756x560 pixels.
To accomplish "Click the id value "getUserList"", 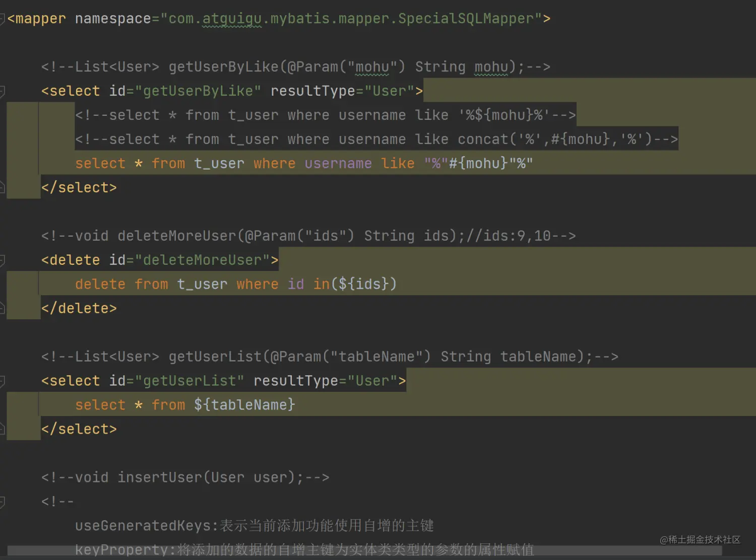I will [x=190, y=381].
